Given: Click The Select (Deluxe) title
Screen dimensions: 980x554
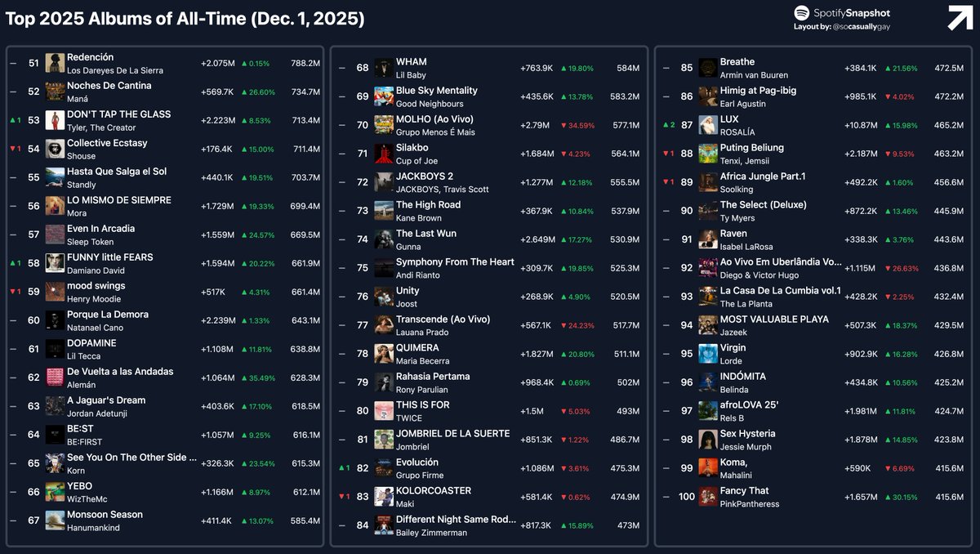Looking at the screenshot, I should (764, 205).
